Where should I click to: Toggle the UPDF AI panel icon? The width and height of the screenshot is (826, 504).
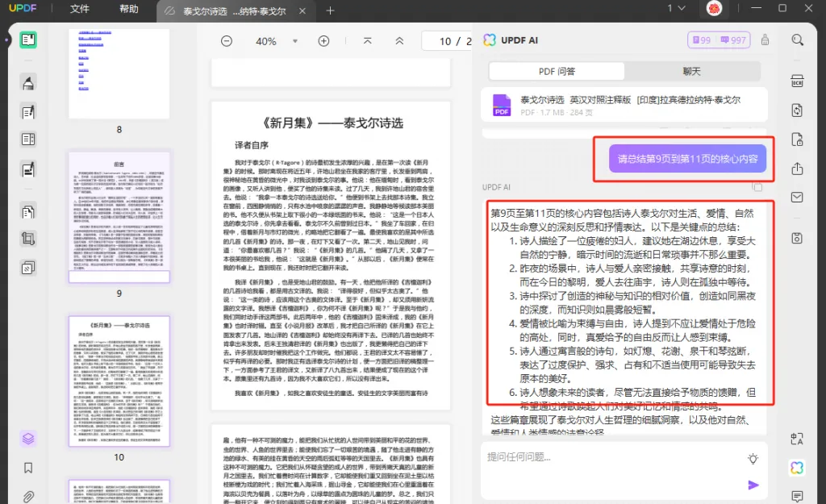[797, 467]
